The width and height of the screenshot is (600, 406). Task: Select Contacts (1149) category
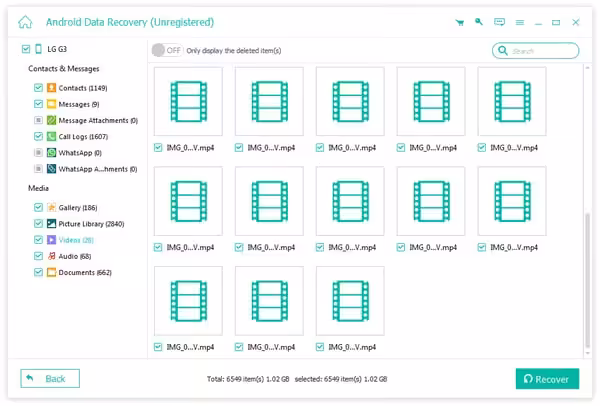coord(80,87)
